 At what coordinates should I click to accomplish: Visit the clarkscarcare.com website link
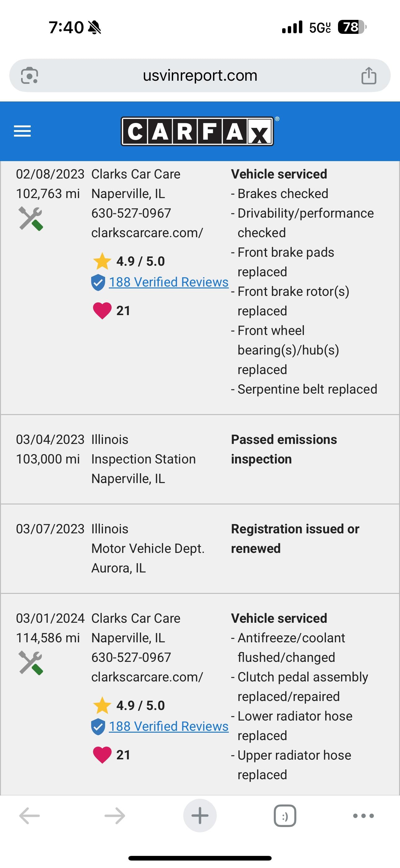(x=147, y=233)
